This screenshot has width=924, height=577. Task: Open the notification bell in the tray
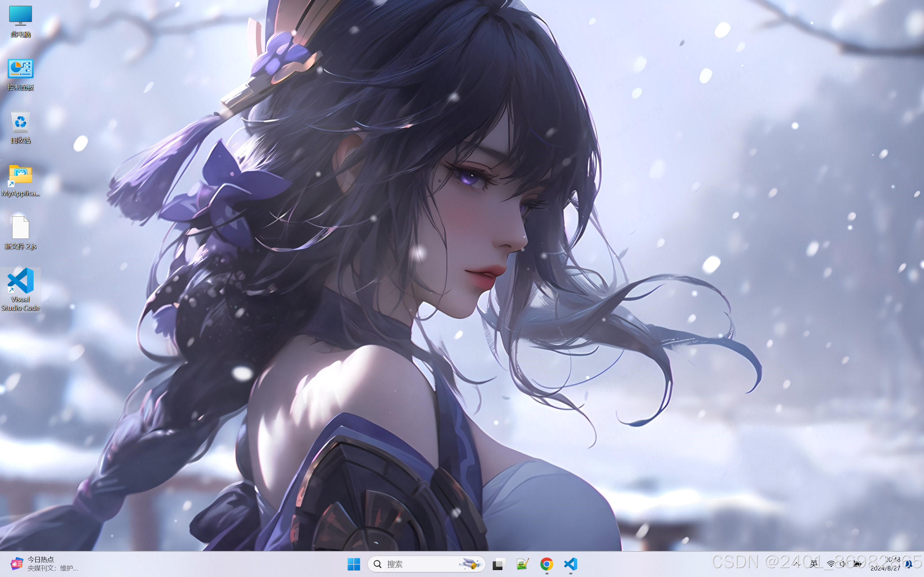pos(909,564)
